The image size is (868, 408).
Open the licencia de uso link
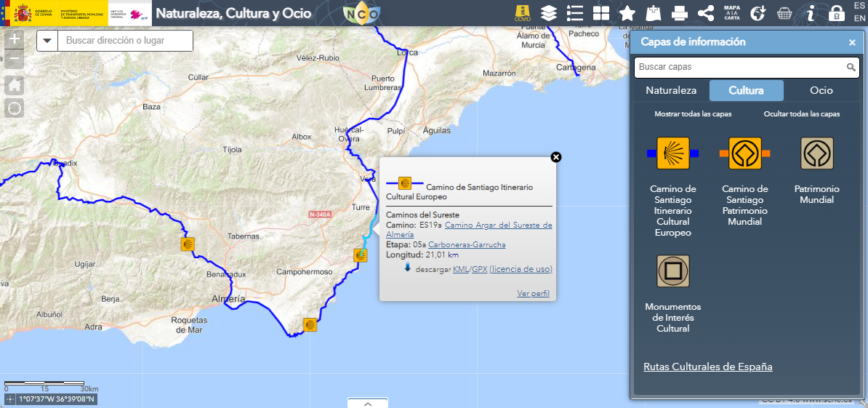521,270
